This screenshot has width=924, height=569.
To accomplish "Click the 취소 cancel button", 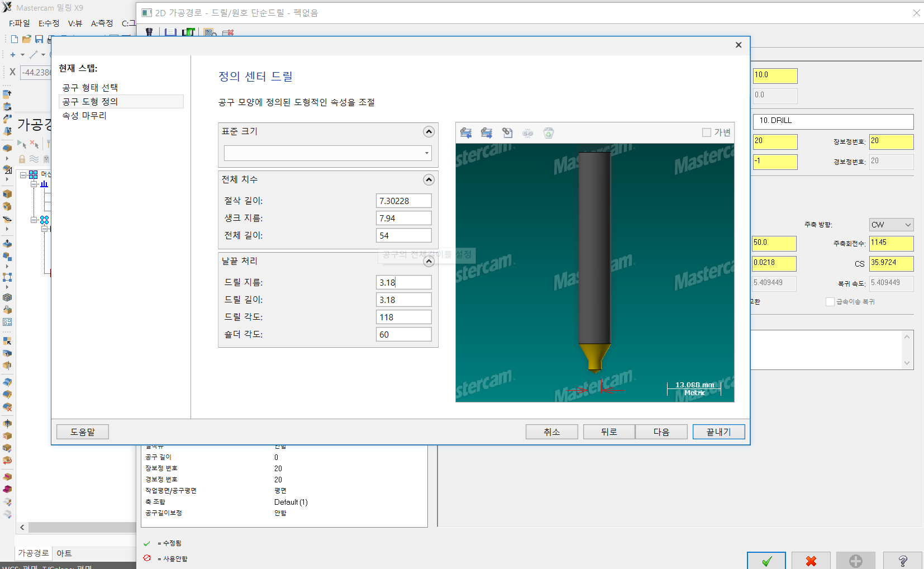I will coord(552,432).
